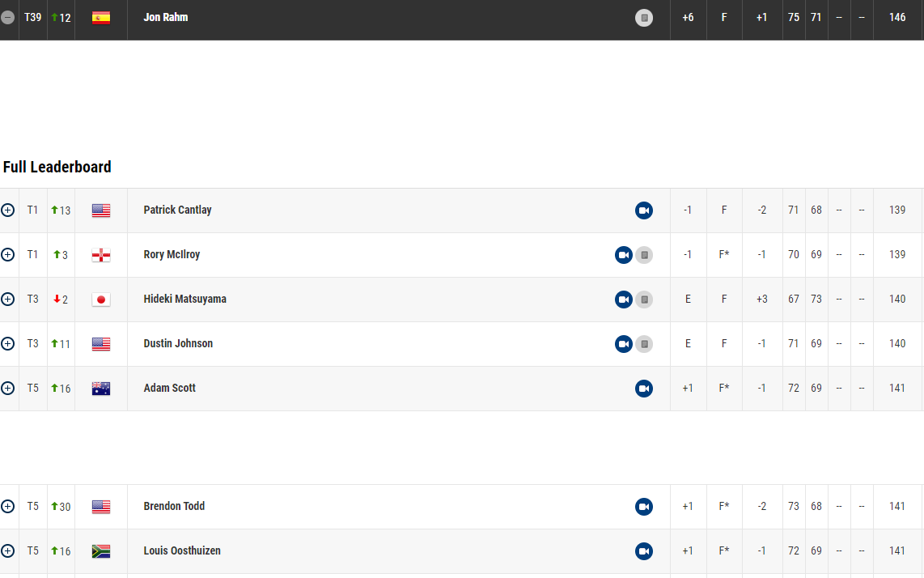Expand Hideki Matsuyama's scorecard row
The height and width of the screenshot is (578, 924).
click(7, 299)
